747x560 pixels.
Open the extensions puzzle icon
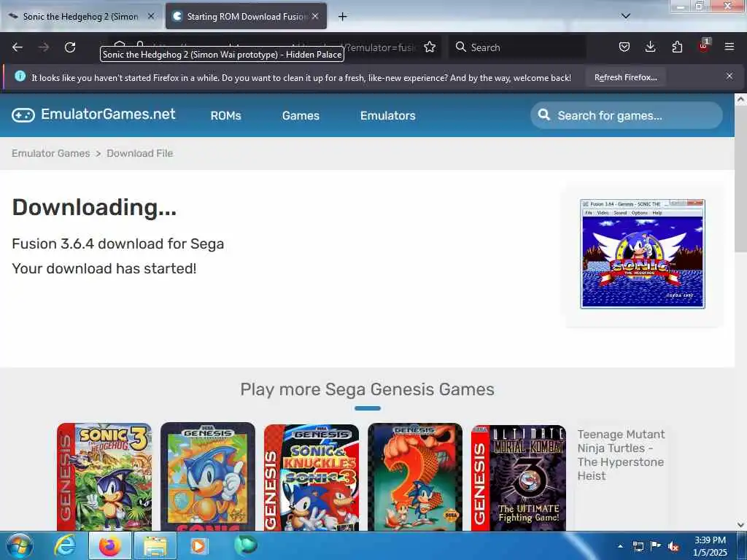point(677,47)
